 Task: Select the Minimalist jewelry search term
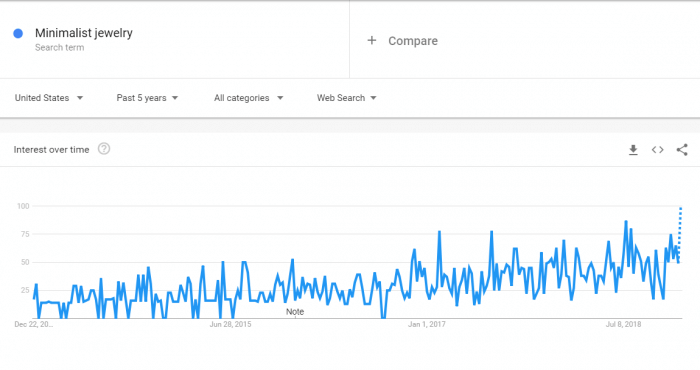coord(84,33)
